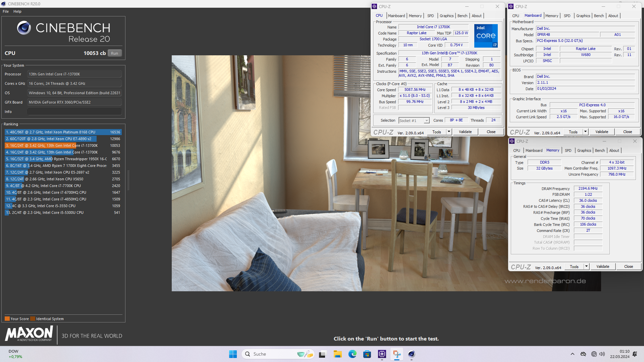This screenshot has height=362, width=644.
Task: Click the rendered room image
Action: [386, 173]
